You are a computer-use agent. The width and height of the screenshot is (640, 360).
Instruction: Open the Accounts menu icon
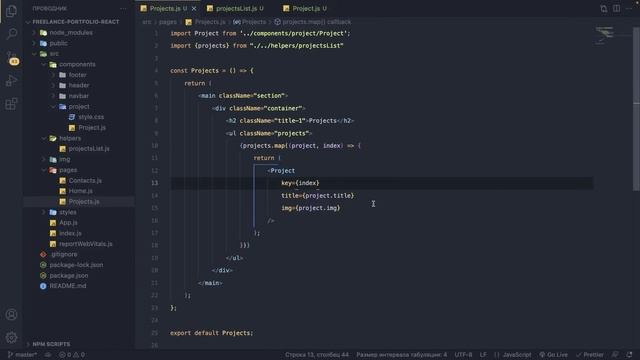pos(11,315)
